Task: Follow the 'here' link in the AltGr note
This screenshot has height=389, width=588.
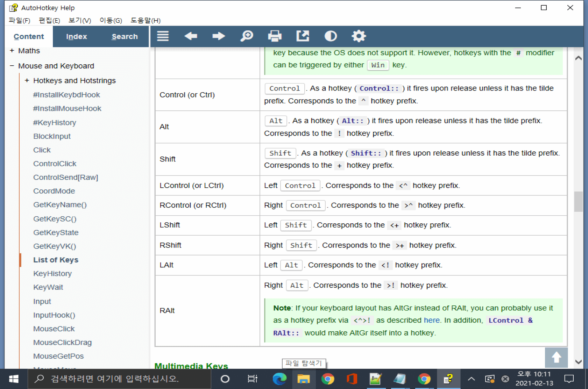Action: [431, 320]
